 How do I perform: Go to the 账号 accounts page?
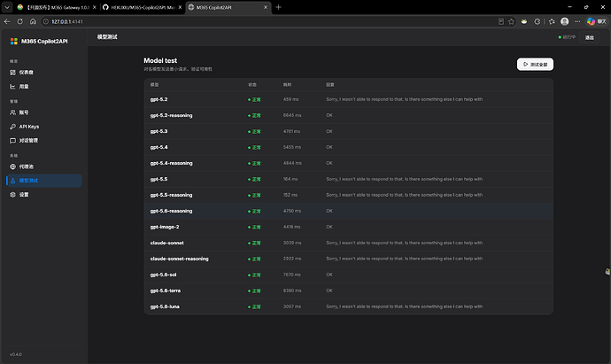coord(44,112)
